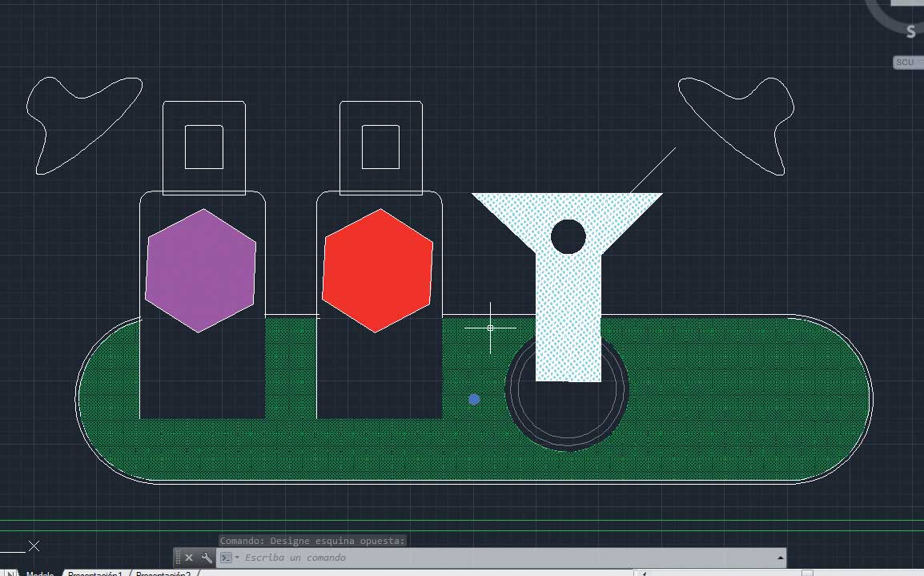Image resolution: width=924 pixels, height=576 pixels.
Task: Select the black circle inside the funnel
Action: coord(568,236)
